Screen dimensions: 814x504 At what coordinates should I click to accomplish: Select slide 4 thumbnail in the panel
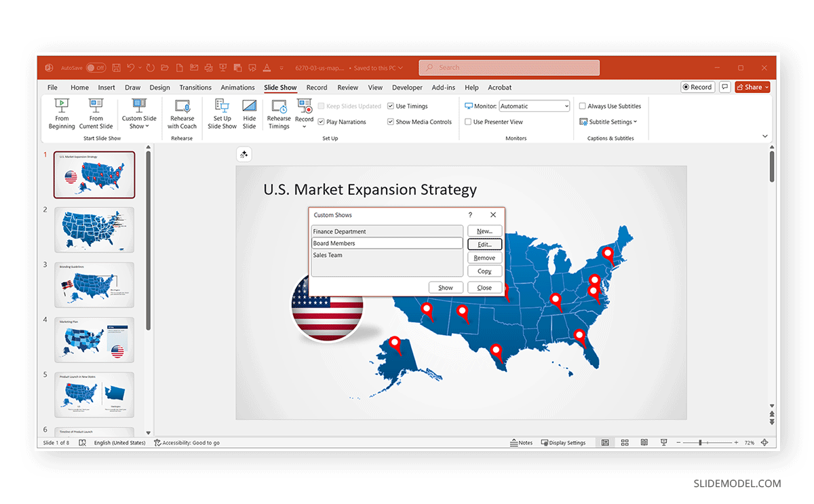(x=94, y=341)
